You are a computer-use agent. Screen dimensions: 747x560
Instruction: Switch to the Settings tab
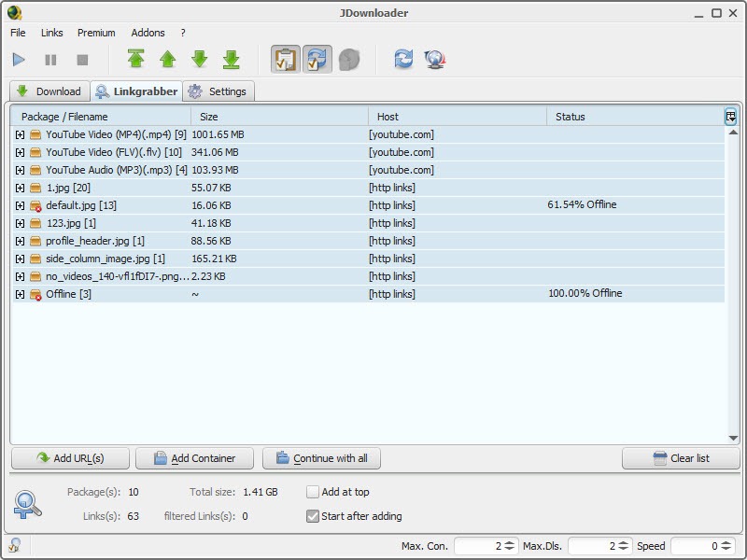tap(218, 91)
